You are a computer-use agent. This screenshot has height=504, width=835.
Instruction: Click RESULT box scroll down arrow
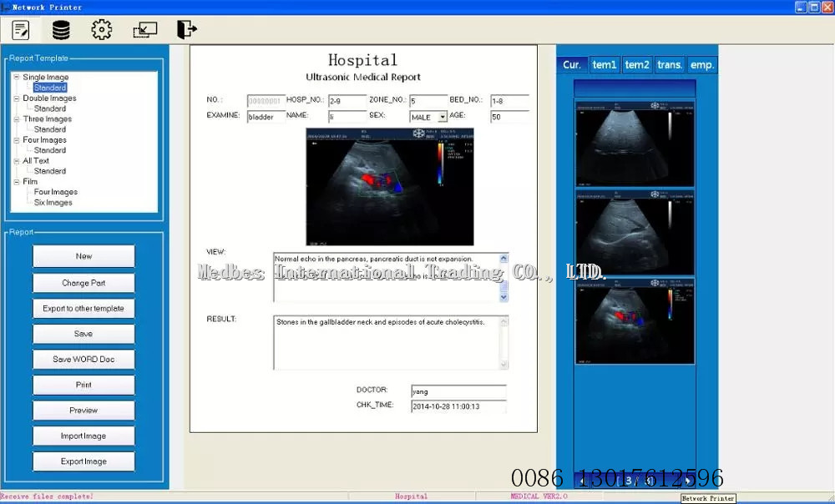pyautogui.click(x=504, y=364)
